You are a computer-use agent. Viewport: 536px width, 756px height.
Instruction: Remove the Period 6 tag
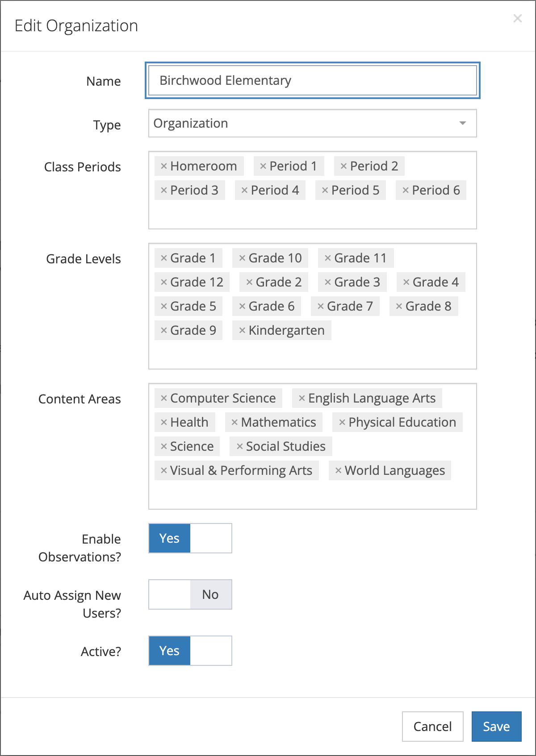[x=406, y=191]
